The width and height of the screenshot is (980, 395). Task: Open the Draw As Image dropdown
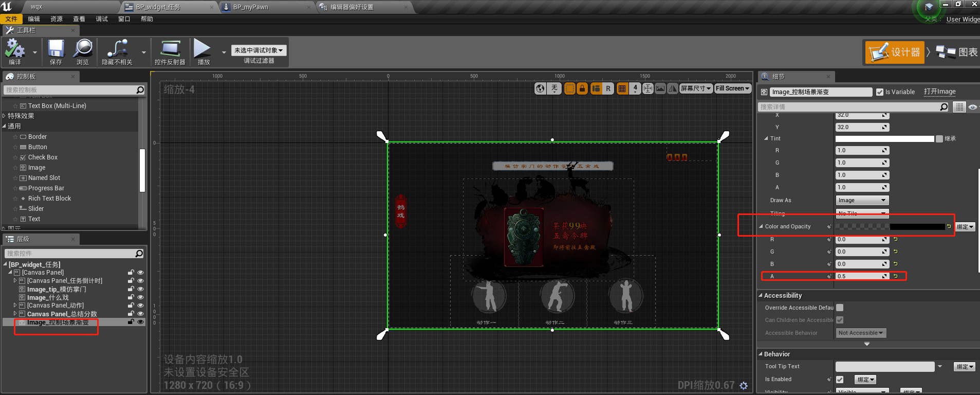[862, 200]
